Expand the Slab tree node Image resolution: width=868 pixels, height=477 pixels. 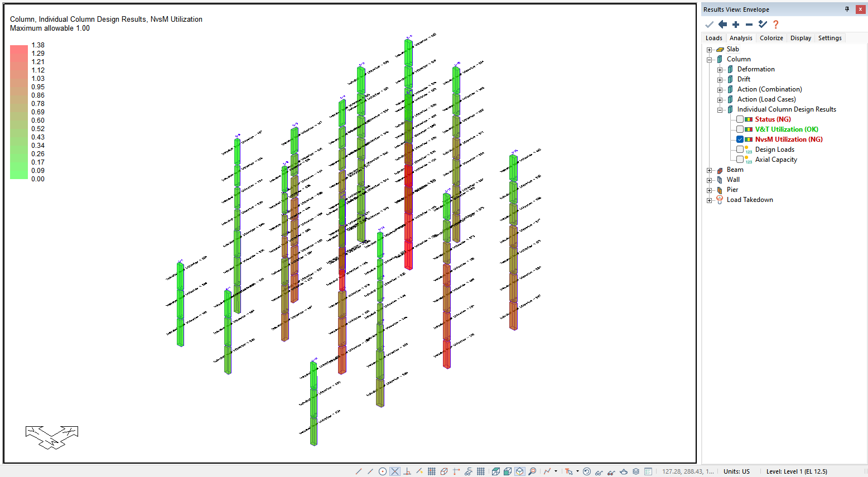710,50
